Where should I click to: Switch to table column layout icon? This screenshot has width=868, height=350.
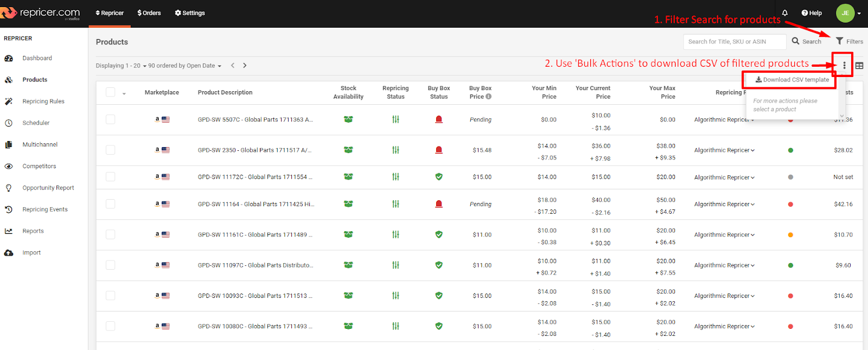pyautogui.click(x=859, y=66)
